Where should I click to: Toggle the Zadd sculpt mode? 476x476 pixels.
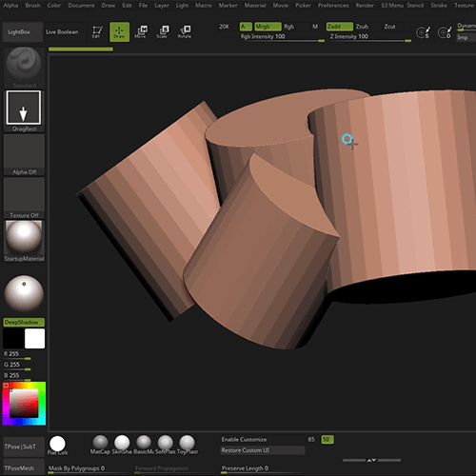point(339,27)
